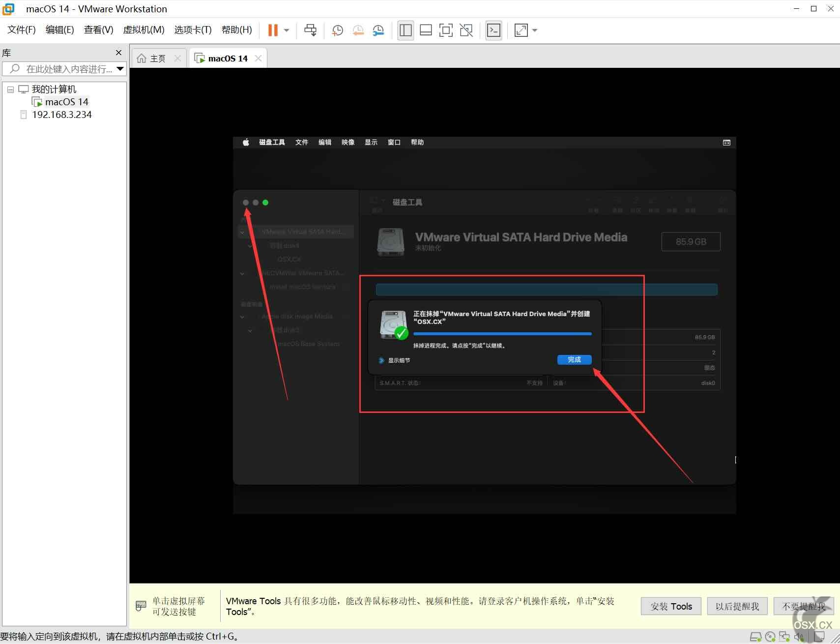Enter full screen mode

point(446,30)
